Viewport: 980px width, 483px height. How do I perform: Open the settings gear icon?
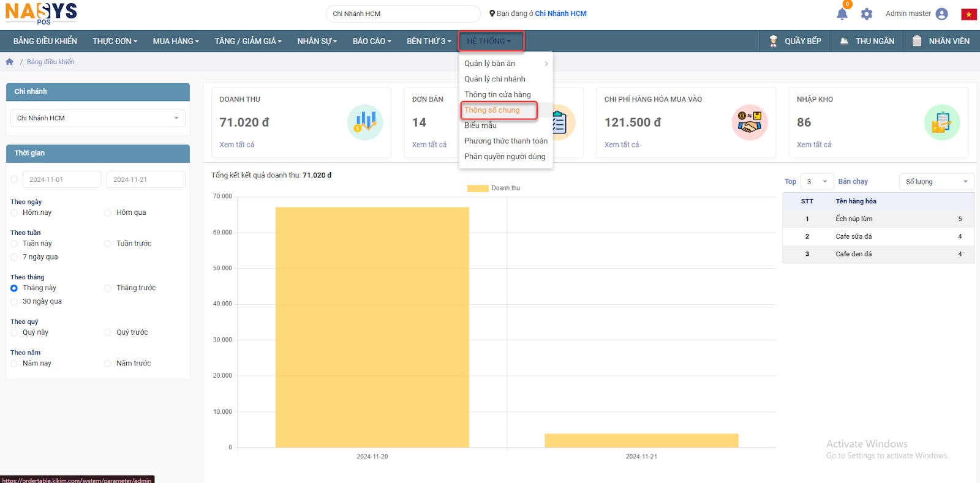click(866, 13)
